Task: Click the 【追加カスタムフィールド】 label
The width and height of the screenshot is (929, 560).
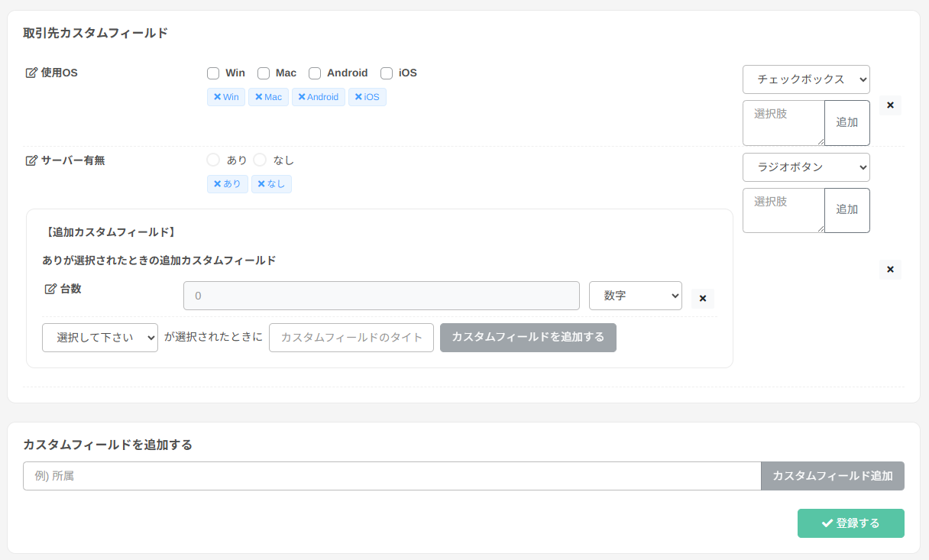Action: (x=109, y=231)
